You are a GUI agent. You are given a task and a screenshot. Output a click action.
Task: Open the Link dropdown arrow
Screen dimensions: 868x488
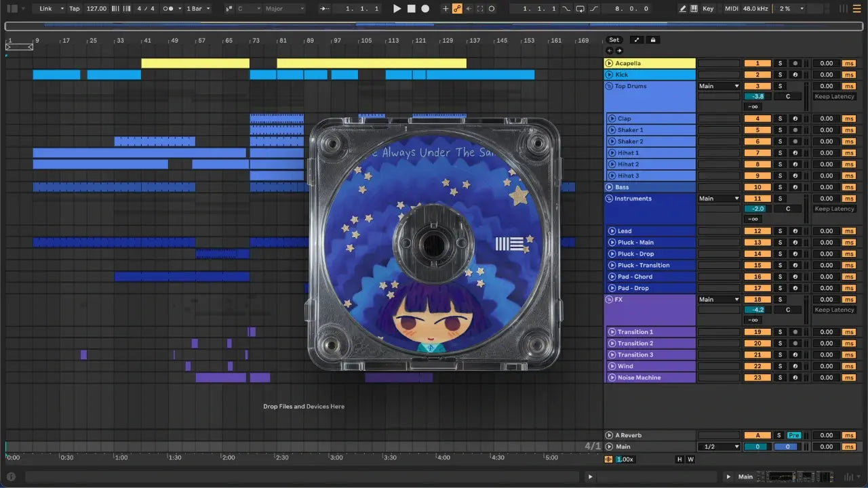62,9
